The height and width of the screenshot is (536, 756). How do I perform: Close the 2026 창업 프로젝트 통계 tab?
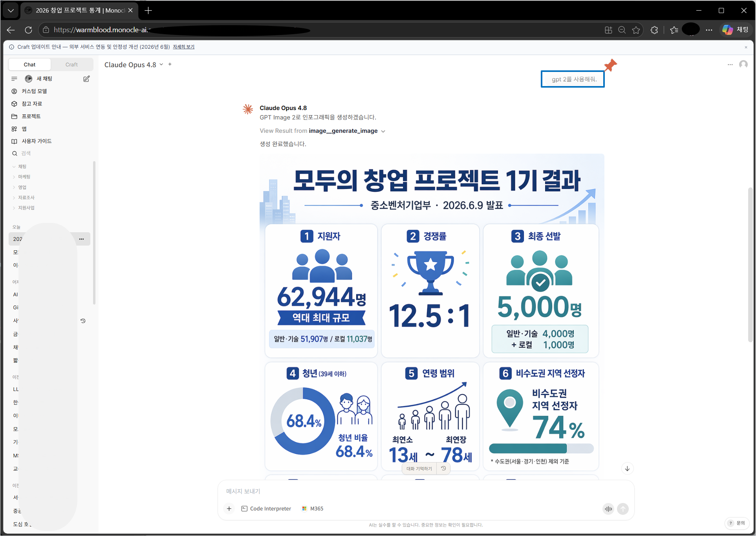coord(131,11)
